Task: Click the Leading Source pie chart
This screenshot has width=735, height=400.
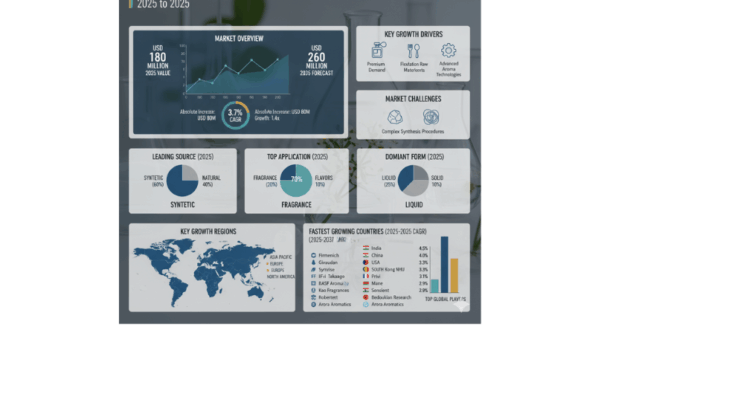Action: pos(182,181)
